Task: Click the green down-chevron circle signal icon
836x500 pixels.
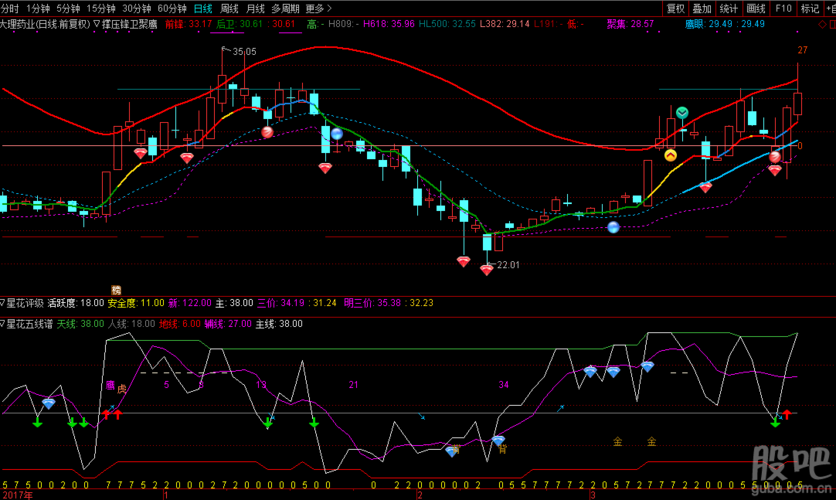Action: click(682, 112)
